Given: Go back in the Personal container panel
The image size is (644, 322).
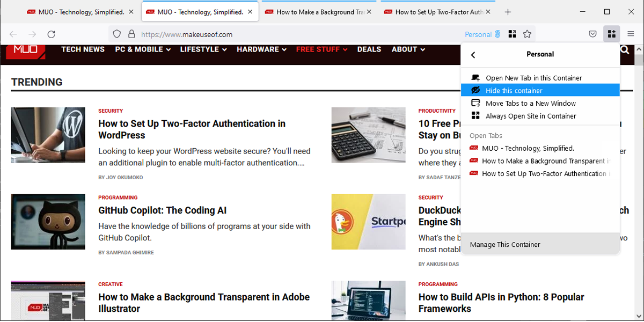Looking at the screenshot, I should coord(473,54).
